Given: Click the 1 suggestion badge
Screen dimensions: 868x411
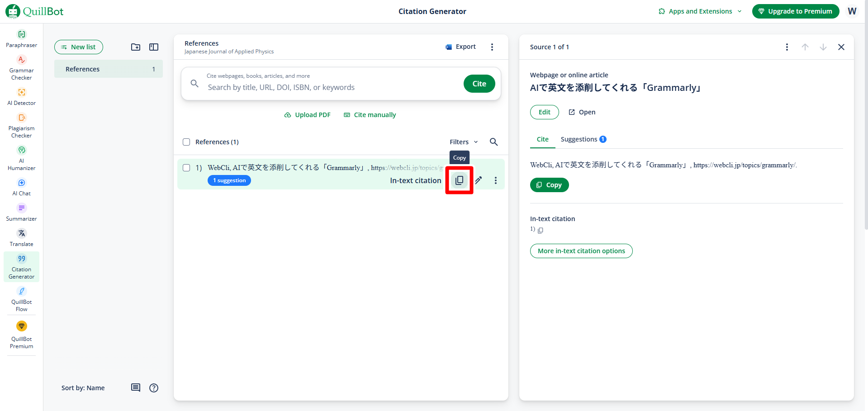Looking at the screenshot, I should tap(229, 180).
